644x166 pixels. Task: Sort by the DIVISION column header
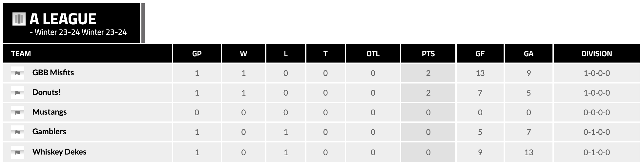coord(596,54)
